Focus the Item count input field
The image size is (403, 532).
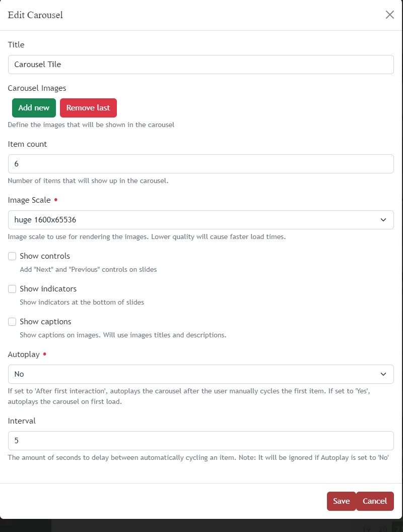(x=200, y=164)
